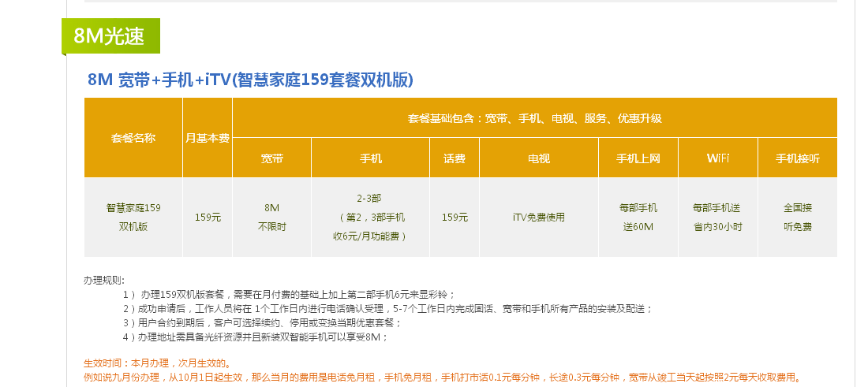Viewport: 868px width, 387px height.
Task: Click rule 2 about 成功申请后 confirmation
Action: pos(387,308)
